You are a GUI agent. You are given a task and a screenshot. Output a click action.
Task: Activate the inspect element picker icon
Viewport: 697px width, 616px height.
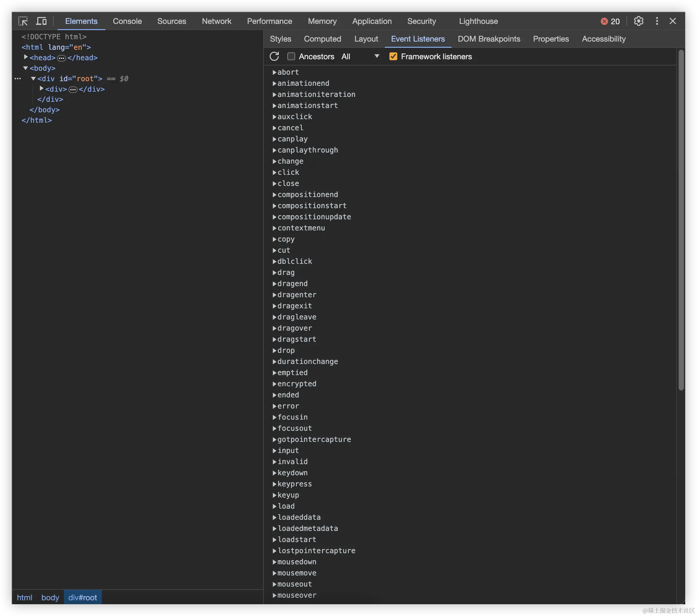(x=23, y=21)
